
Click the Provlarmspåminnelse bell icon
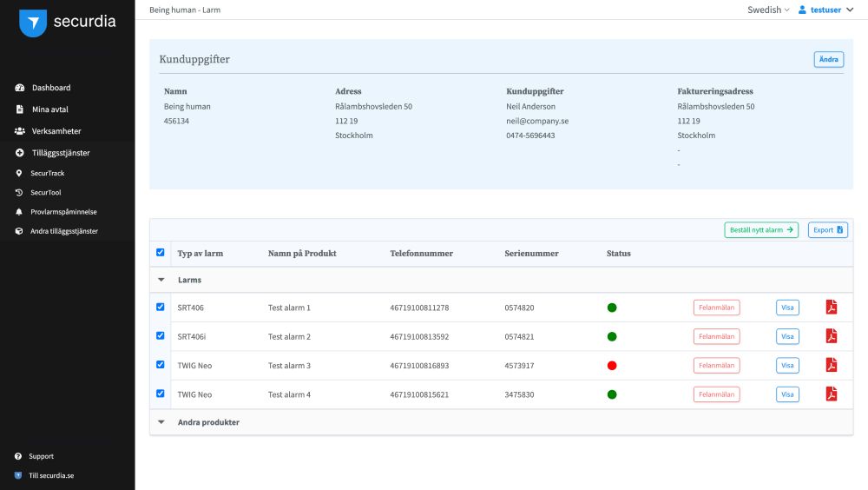coord(19,212)
